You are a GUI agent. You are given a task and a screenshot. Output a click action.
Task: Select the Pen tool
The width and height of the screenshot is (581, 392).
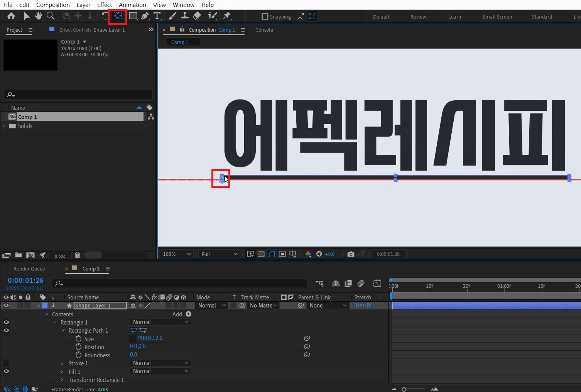(145, 16)
